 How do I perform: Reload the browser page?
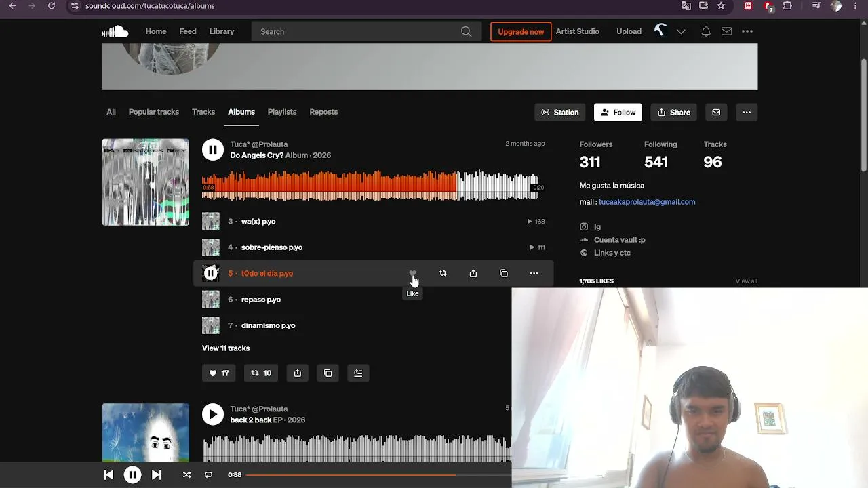coord(52,6)
